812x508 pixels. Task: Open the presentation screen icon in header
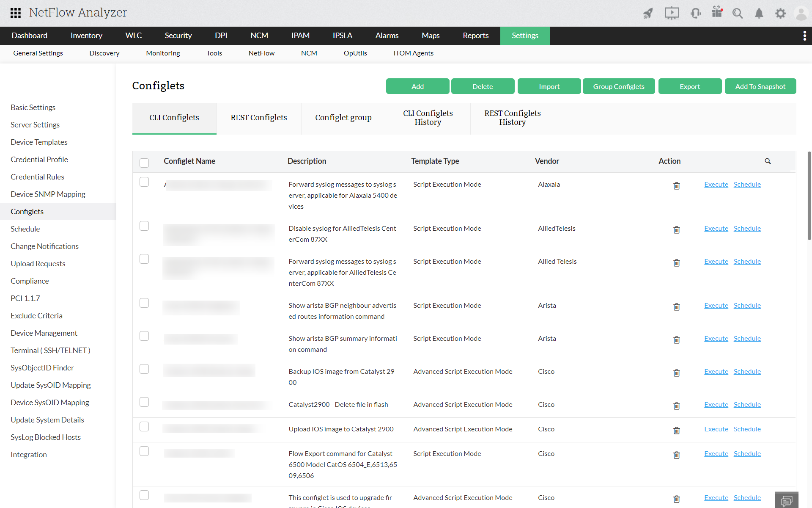click(672, 13)
